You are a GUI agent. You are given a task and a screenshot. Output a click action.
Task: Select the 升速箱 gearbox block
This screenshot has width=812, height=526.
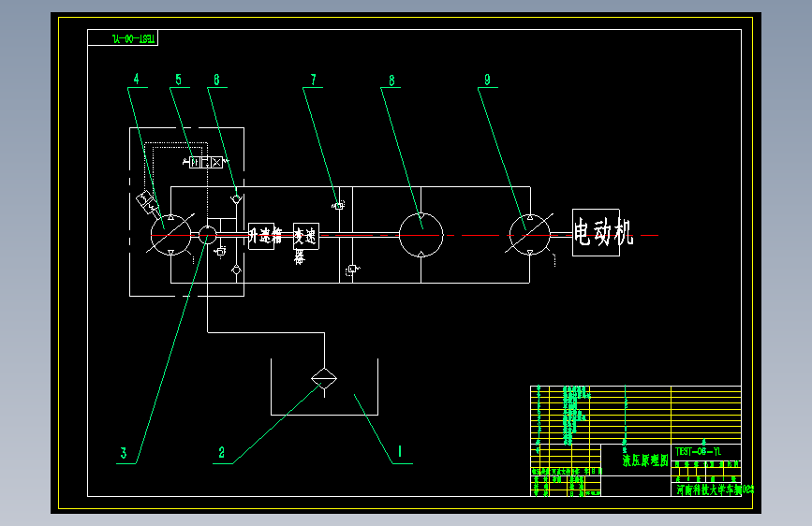pos(261,236)
